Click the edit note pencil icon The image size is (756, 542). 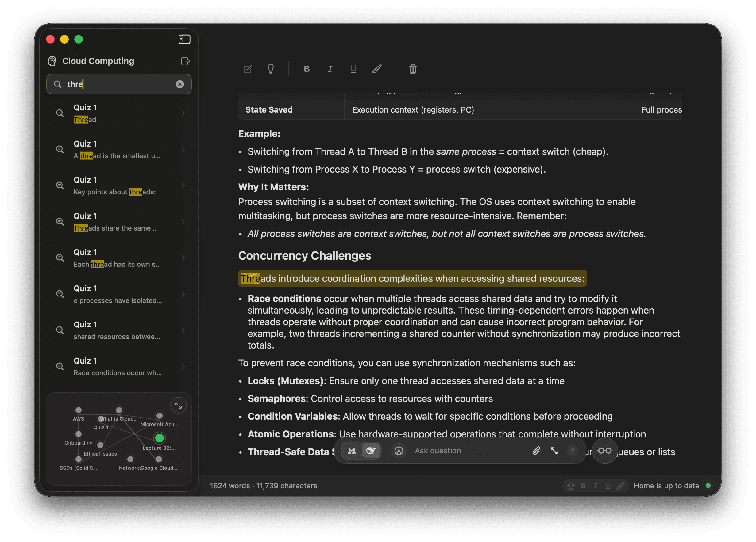[248, 69]
